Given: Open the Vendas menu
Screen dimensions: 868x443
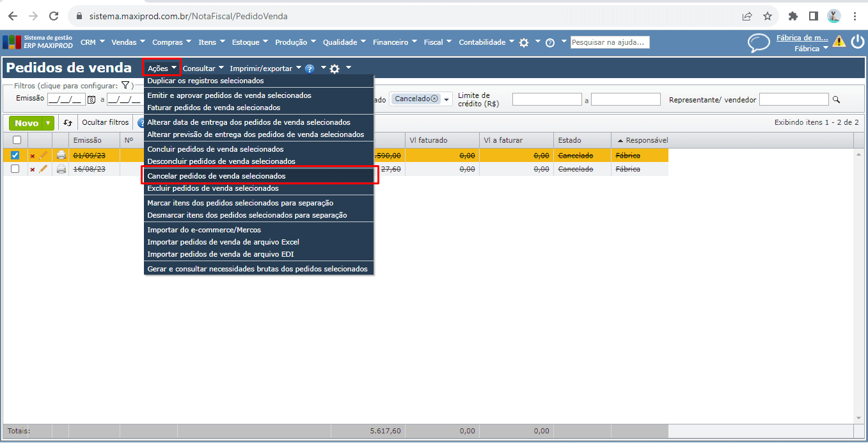Looking at the screenshot, I should (129, 42).
